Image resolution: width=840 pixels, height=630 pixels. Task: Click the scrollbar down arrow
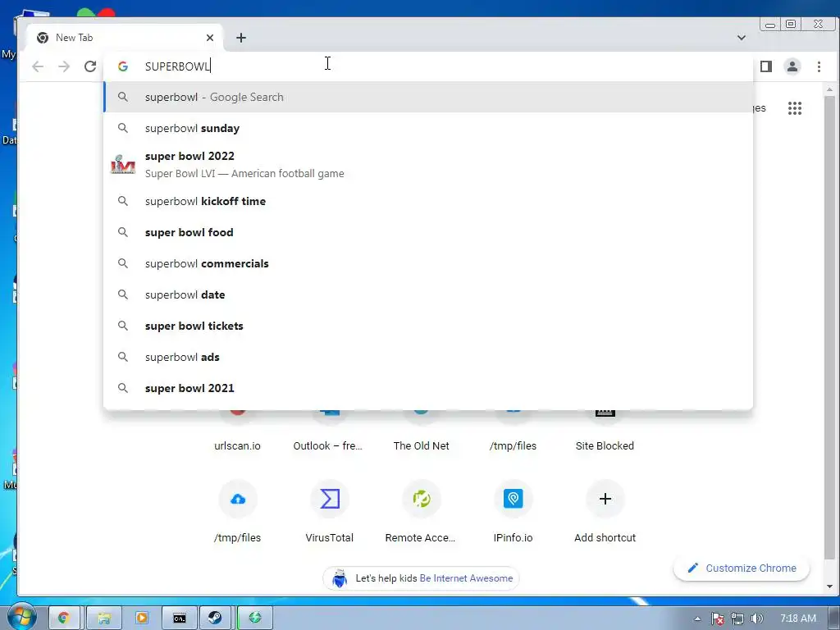pyautogui.click(x=830, y=587)
